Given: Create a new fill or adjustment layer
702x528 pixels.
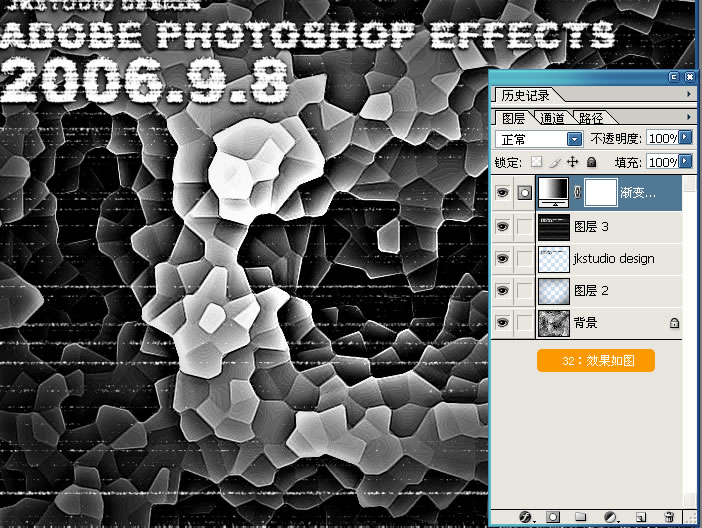Looking at the screenshot, I should pyautogui.click(x=611, y=517).
